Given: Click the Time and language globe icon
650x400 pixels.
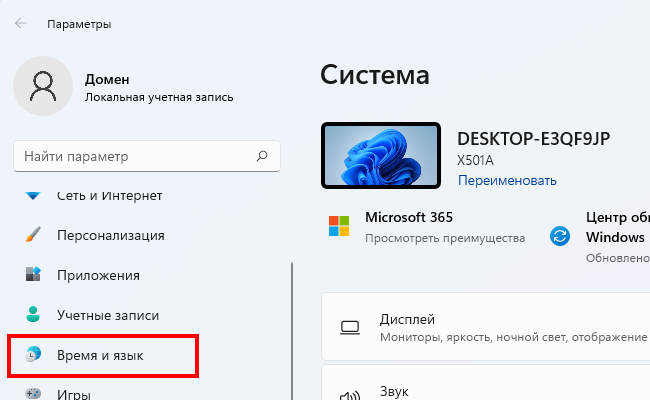Looking at the screenshot, I should (x=33, y=354).
